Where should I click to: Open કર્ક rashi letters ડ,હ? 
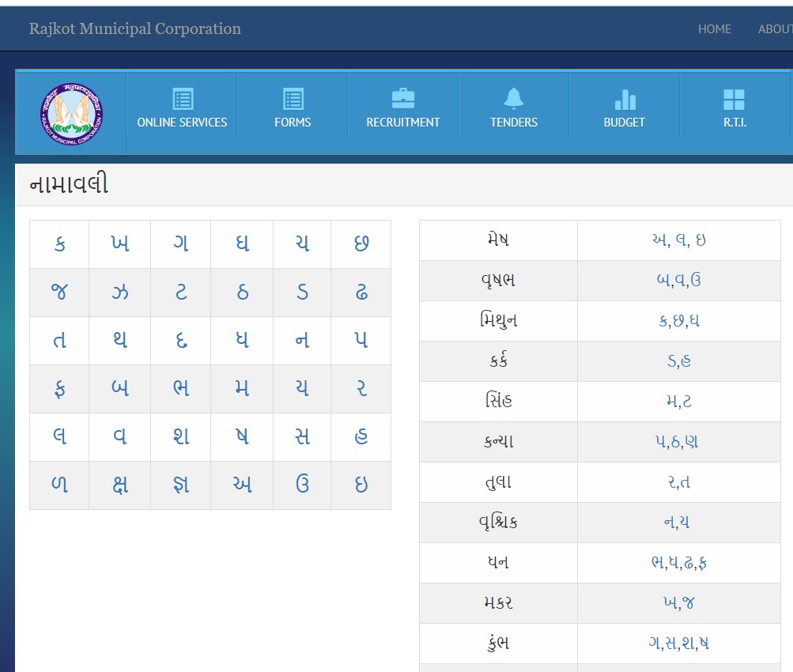pos(678,361)
